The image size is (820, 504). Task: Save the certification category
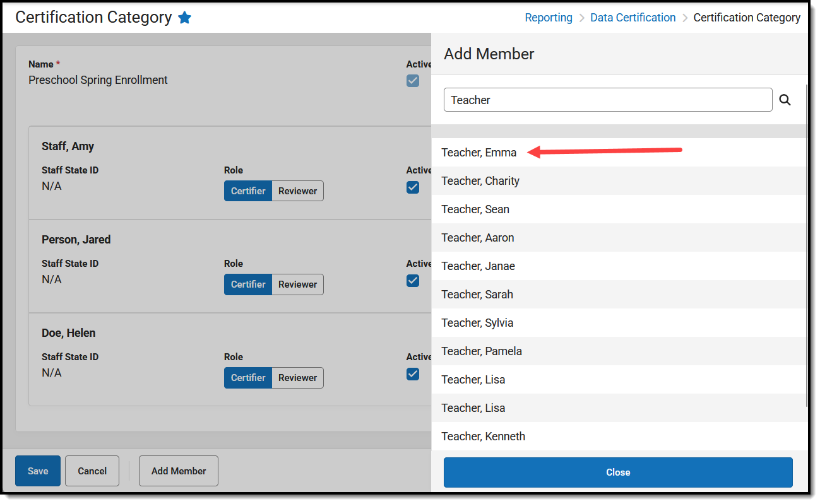point(38,471)
